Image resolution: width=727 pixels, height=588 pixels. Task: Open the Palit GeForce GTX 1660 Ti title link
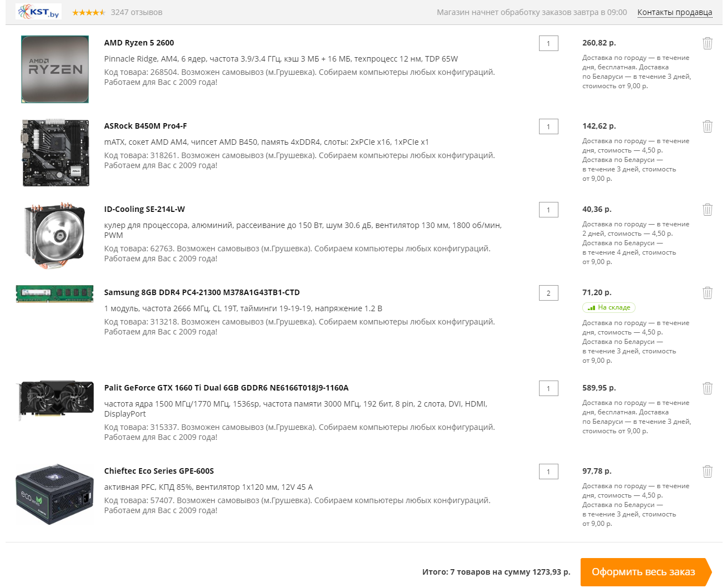(x=226, y=388)
